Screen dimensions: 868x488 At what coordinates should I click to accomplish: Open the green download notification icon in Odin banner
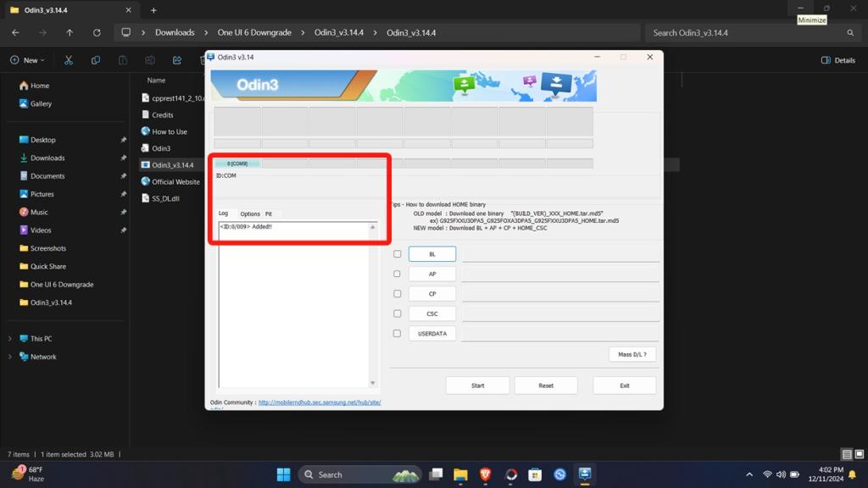pyautogui.click(x=465, y=85)
